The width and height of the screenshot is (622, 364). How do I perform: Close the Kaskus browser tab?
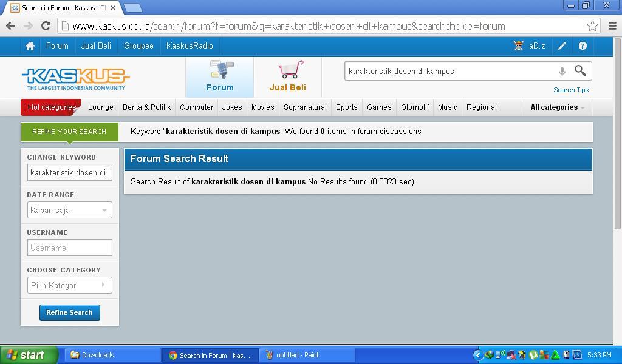113,7
